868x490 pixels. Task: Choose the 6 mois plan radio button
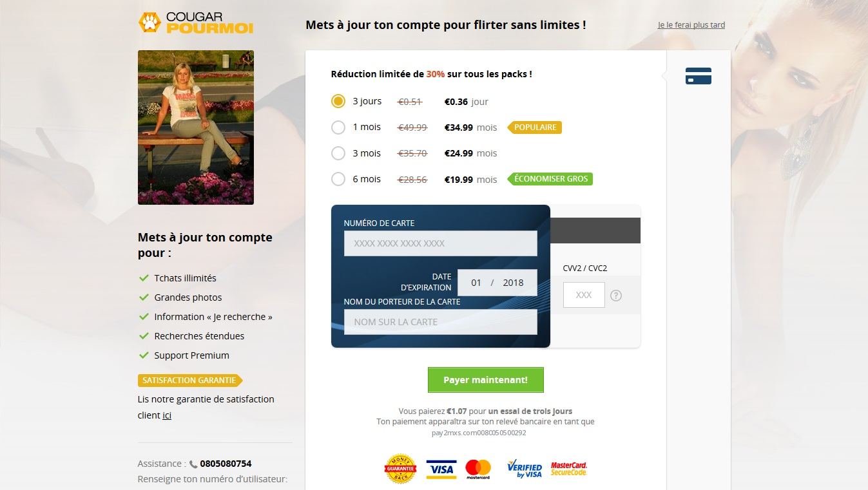click(x=338, y=179)
